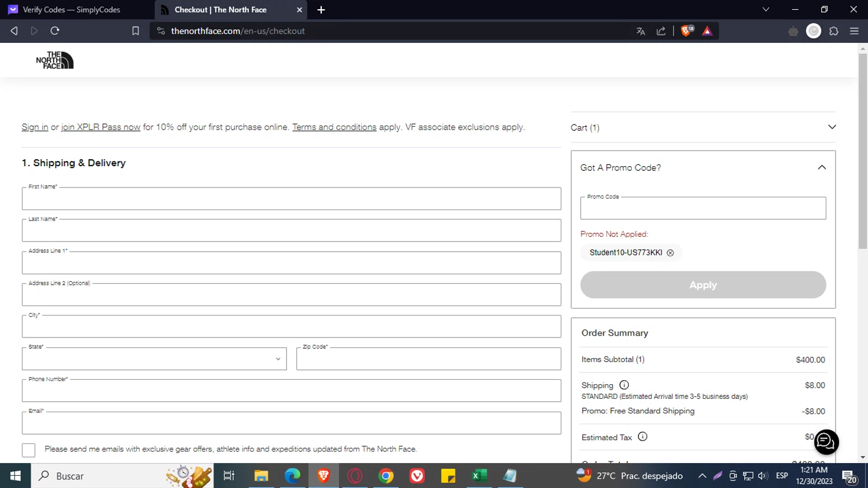Switch the ESP keyboard language indicator
Screen dimensions: 868x488
782,476
